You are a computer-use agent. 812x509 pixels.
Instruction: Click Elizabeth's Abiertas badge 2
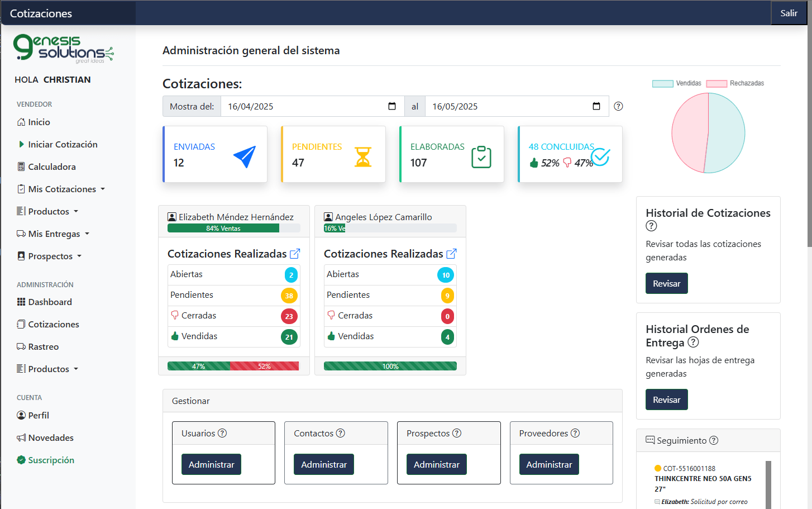pyautogui.click(x=291, y=275)
